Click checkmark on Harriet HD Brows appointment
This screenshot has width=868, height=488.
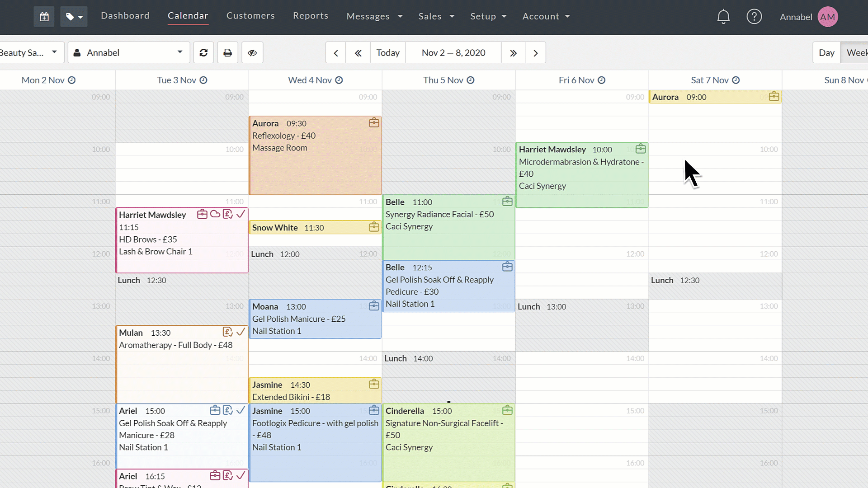point(241,214)
